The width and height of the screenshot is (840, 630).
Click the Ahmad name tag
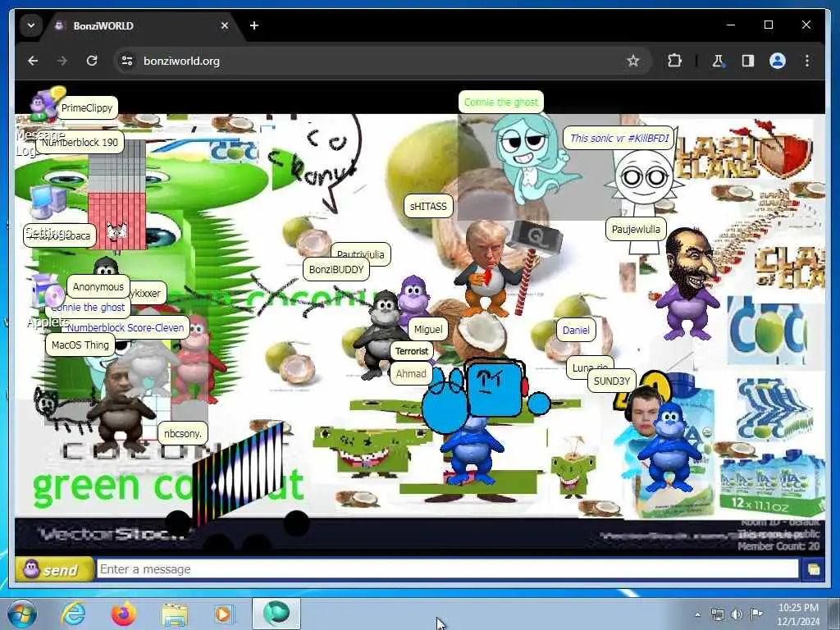point(411,374)
